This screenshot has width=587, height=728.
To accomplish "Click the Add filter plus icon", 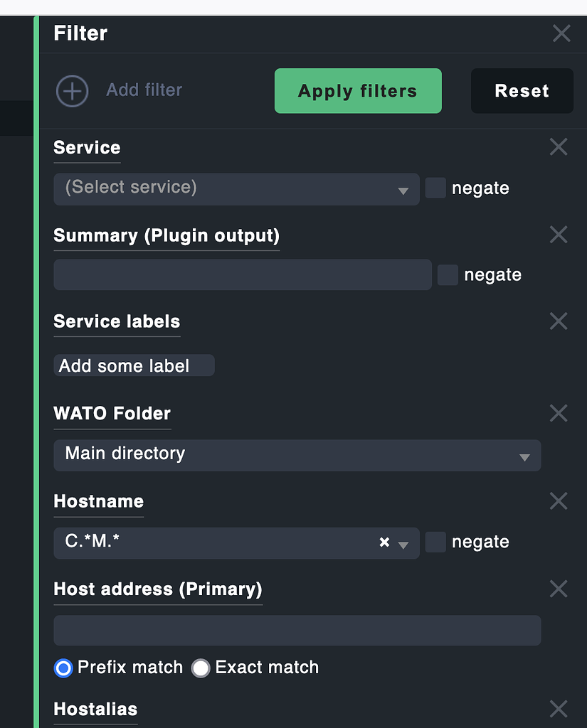I will (72, 90).
